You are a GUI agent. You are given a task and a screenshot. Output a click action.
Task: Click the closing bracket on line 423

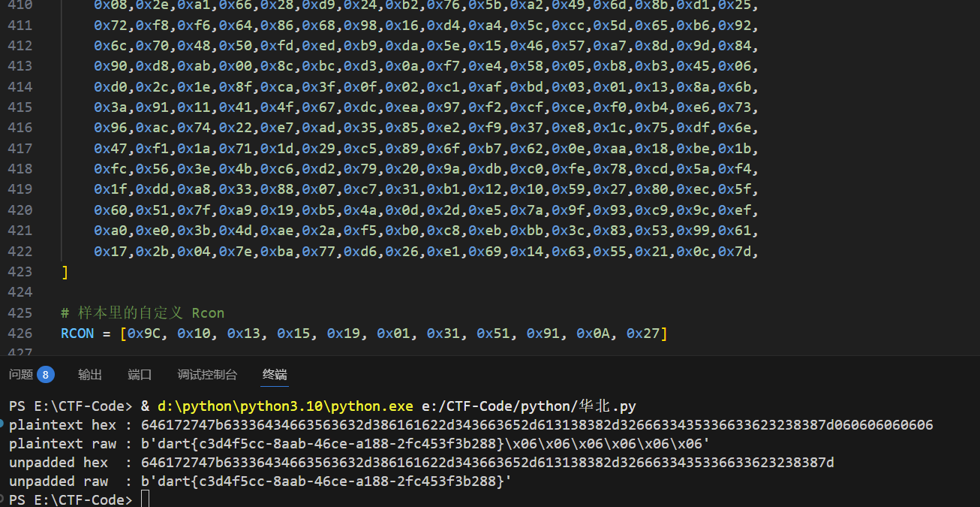(65, 272)
